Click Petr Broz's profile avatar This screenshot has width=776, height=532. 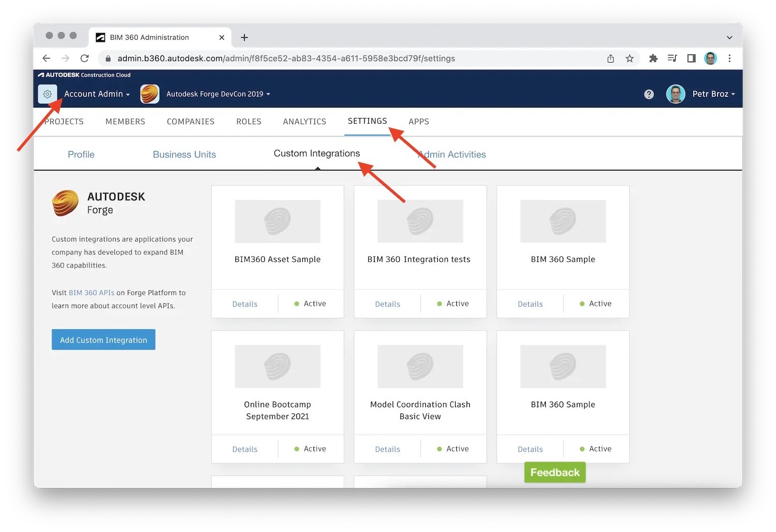pos(676,94)
